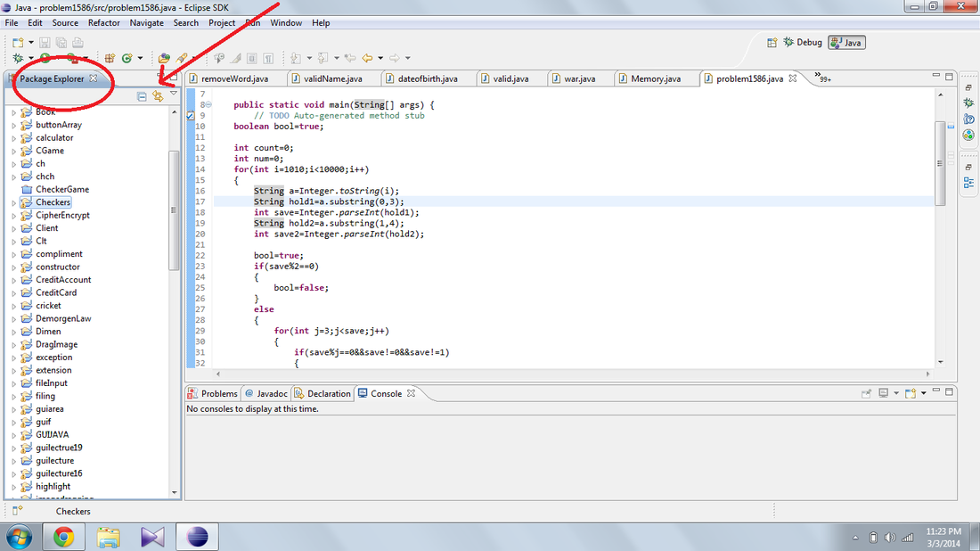Show hidden editor tabs list (99+)
The image size is (980, 551).
(824, 78)
